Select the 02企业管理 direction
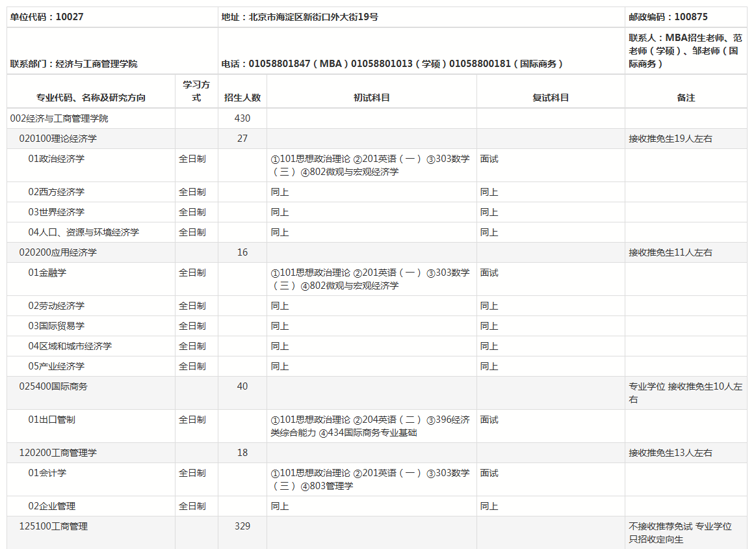Image resolution: width=756 pixels, height=549 pixels. click(x=51, y=505)
